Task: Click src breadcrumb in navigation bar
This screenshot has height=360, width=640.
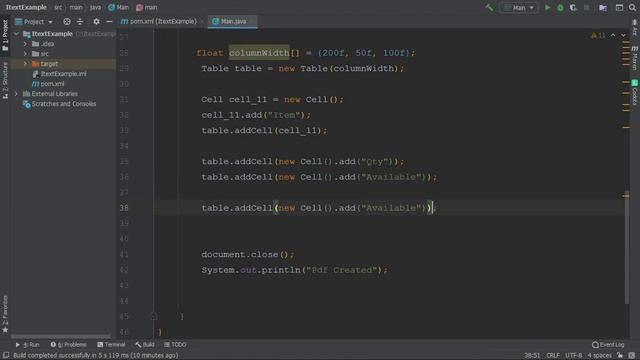Action: tap(58, 7)
